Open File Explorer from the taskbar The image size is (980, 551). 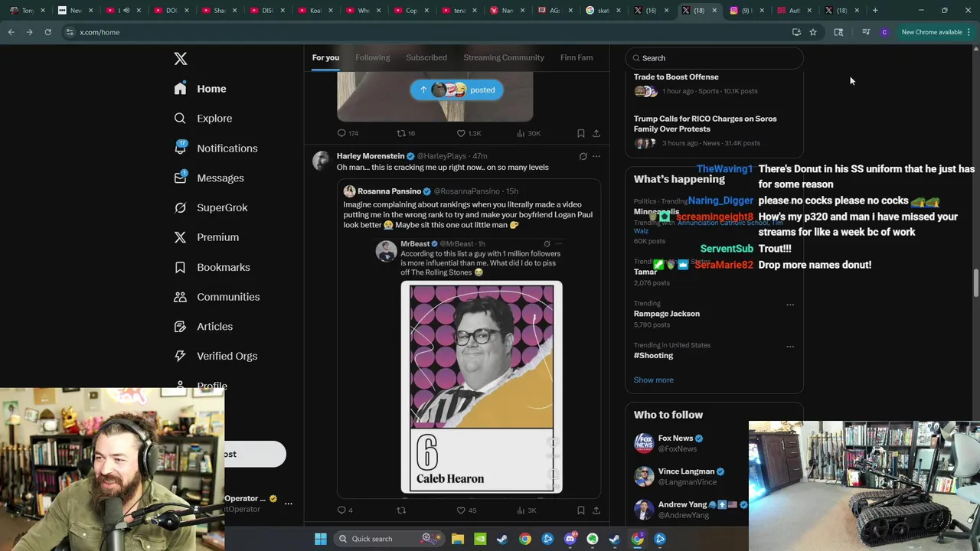[x=458, y=539]
